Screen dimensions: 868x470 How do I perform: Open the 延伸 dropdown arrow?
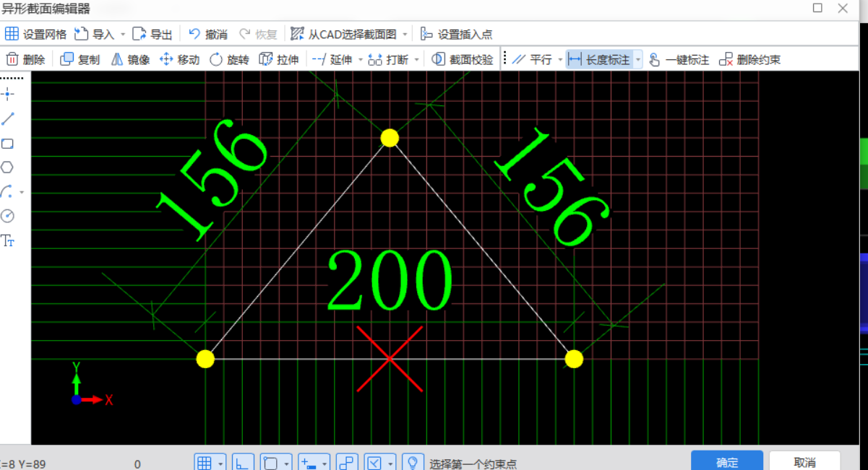tap(360, 59)
